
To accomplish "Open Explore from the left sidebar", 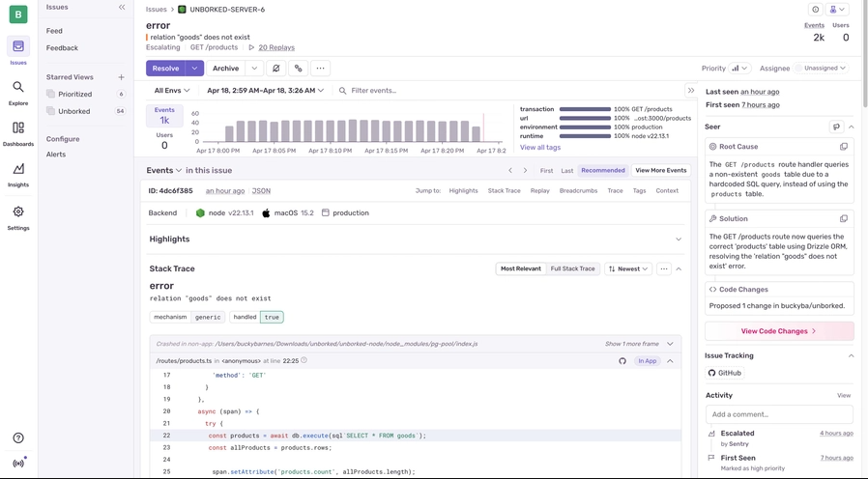I will (18, 92).
